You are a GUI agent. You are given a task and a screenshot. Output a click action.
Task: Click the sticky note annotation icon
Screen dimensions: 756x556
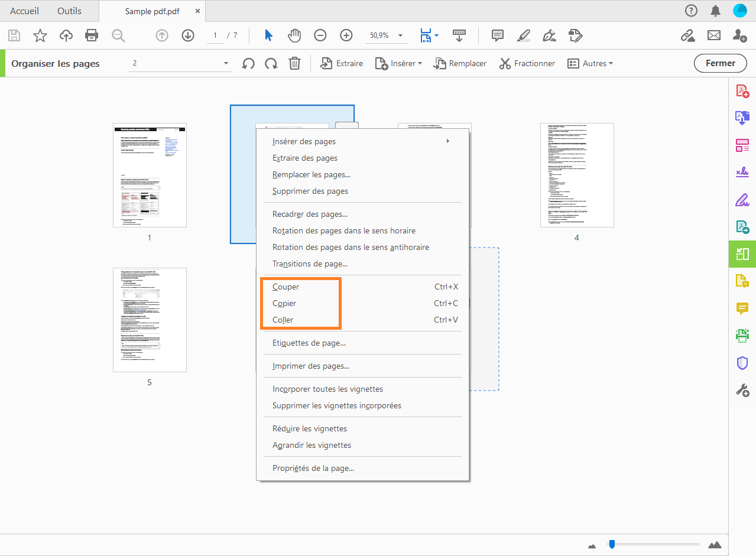[x=497, y=35]
